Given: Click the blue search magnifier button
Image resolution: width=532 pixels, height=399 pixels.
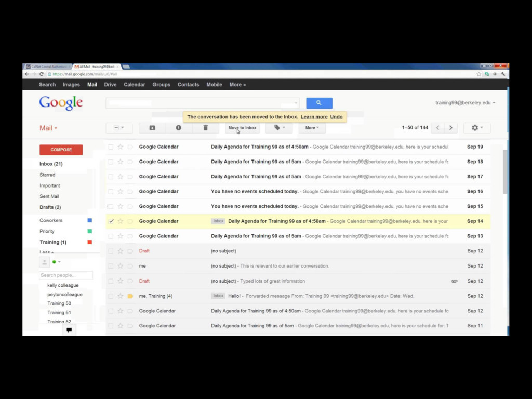Looking at the screenshot, I should pos(319,103).
